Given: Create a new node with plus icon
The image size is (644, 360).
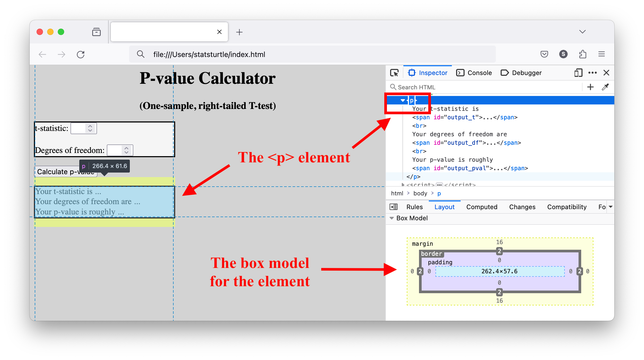Looking at the screenshot, I should (x=590, y=87).
